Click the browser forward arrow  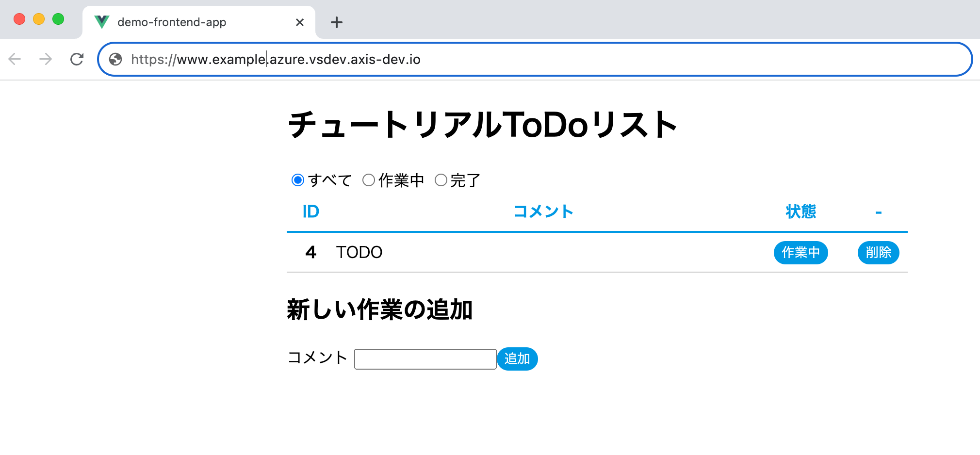coord(46,59)
